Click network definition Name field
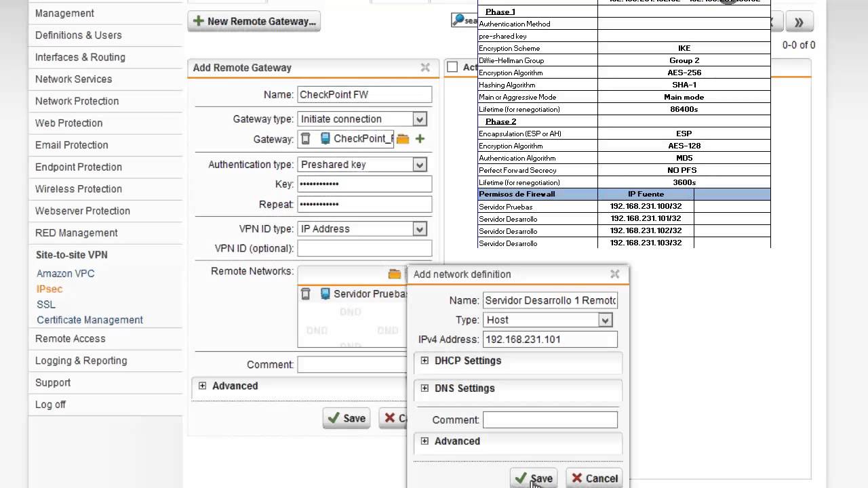868x488 pixels. pos(550,300)
